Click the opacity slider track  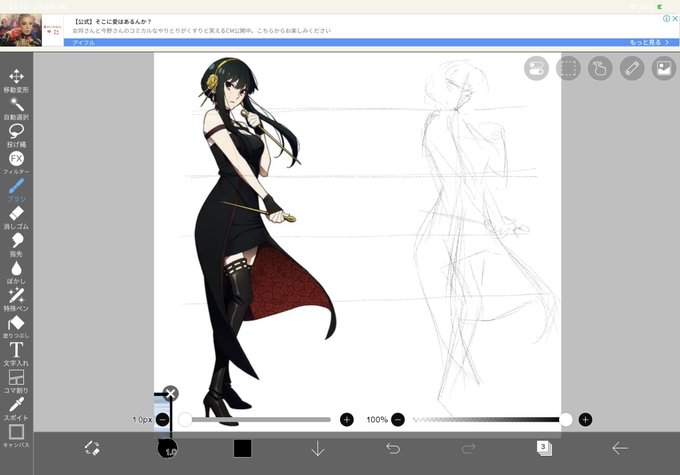click(489, 419)
